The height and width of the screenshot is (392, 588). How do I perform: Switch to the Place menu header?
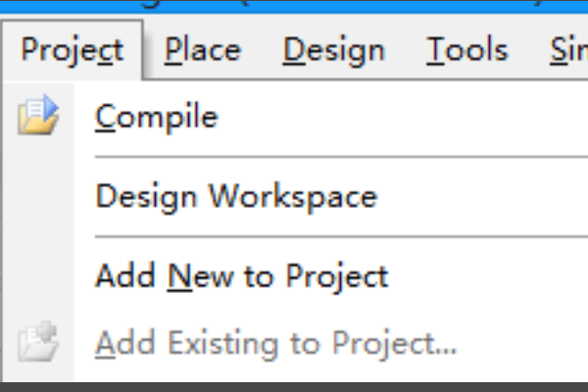click(203, 50)
